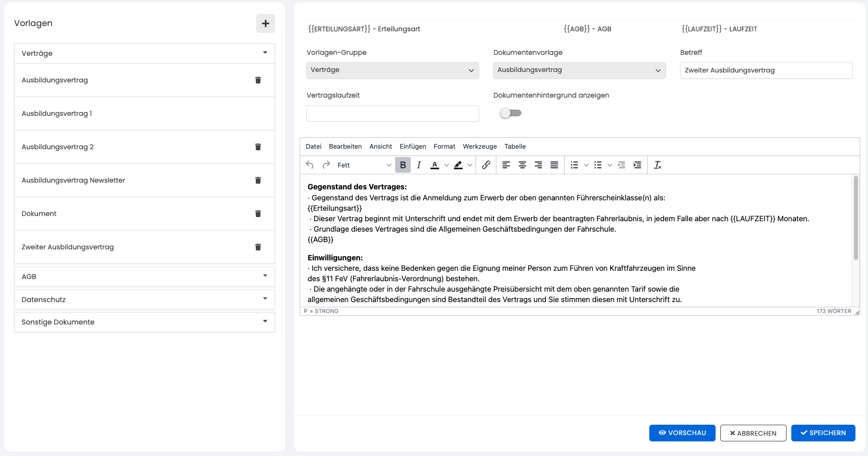
Task: Click the editor vertical scrollbar
Action: click(x=856, y=218)
